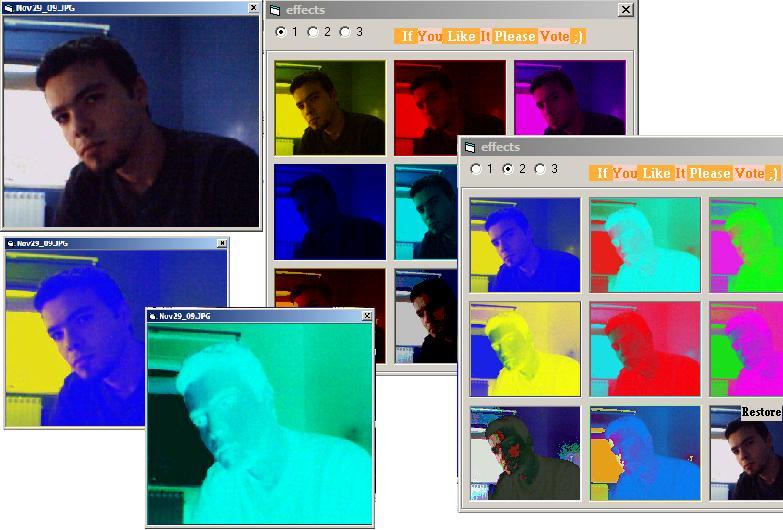Screen dimensions: 783x530
Task: Apply the yellow-tint effect in rear effects window
Action: (x=330, y=107)
